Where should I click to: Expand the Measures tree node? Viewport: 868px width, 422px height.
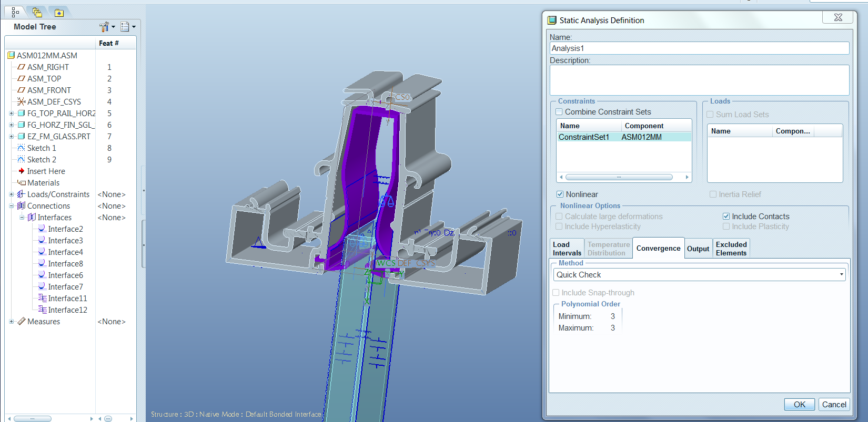[x=12, y=322]
